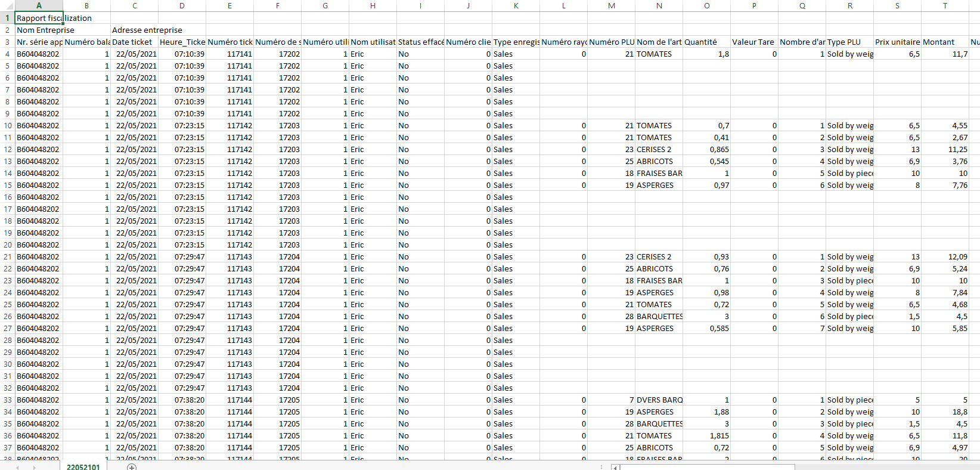The image size is (980, 470).
Task: Click the 'Rapport fiscalization' cell A1
Action: click(x=39, y=18)
